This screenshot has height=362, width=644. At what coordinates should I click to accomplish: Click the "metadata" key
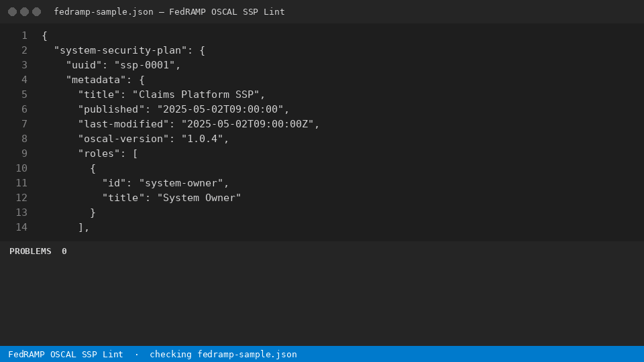(x=96, y=80)
